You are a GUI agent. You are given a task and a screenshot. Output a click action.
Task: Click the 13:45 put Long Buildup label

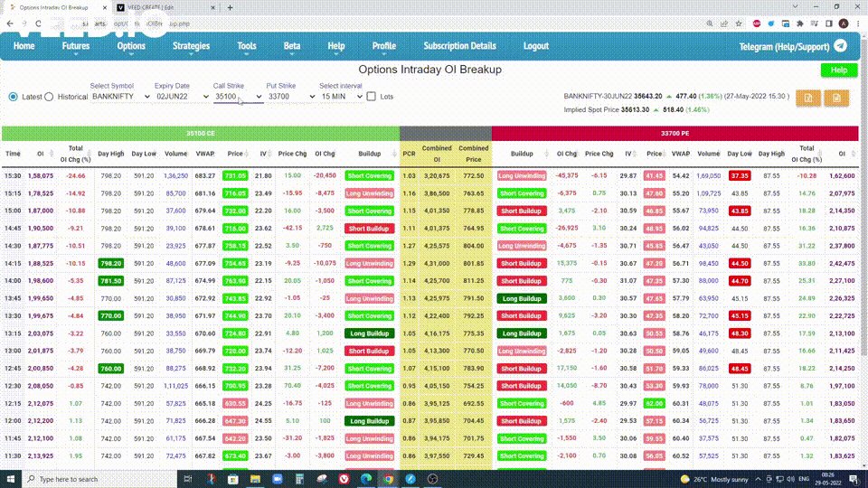click(522, 299)
